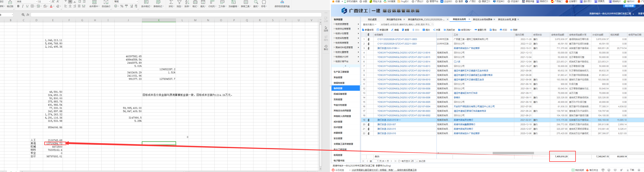Increase font size with the A+ icon
The height and width of the screenshot is (172, 644).
click(53, 1)
